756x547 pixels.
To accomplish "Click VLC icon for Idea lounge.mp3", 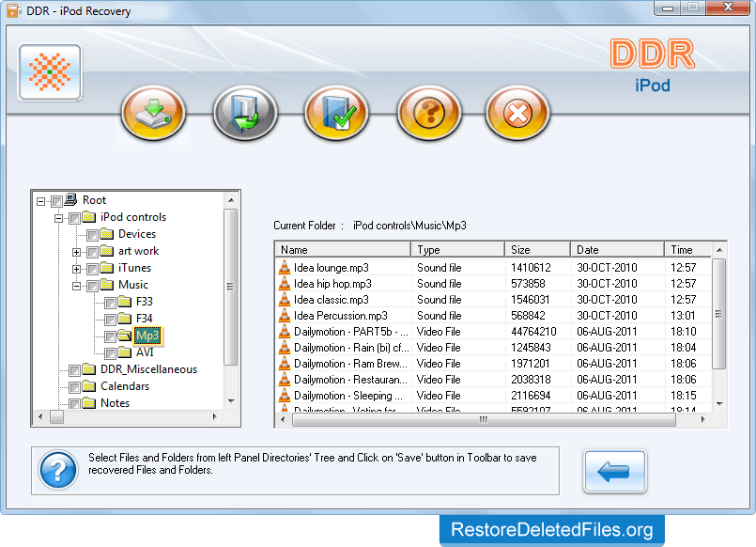I will click(x=285, y=267).
